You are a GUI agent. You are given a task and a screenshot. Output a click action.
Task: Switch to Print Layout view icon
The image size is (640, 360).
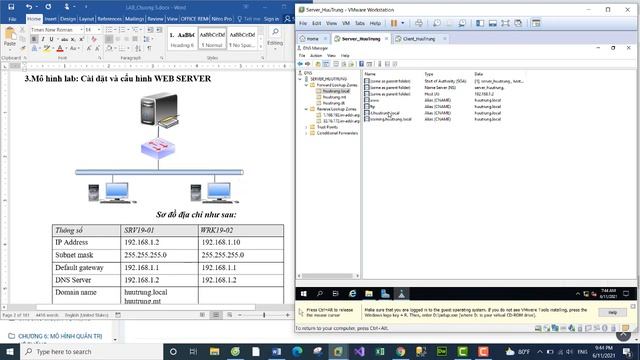click(216, 315)
